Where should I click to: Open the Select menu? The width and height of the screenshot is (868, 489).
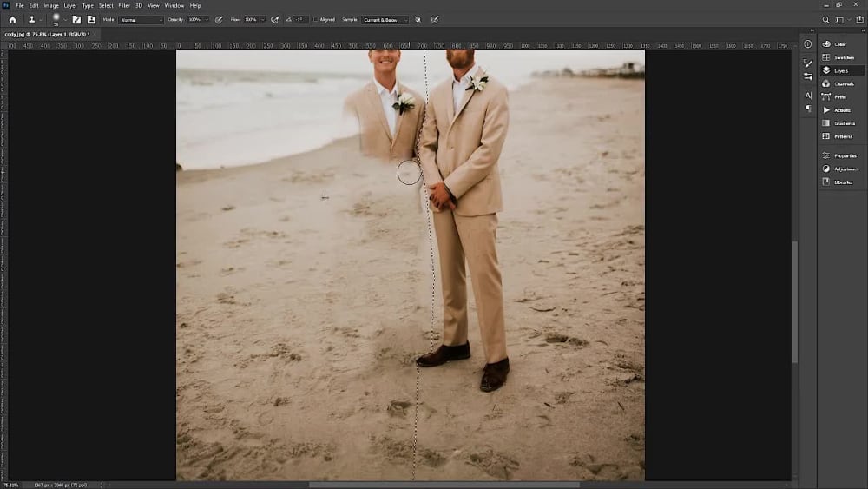pyautogui.click(x=106, y=5)
